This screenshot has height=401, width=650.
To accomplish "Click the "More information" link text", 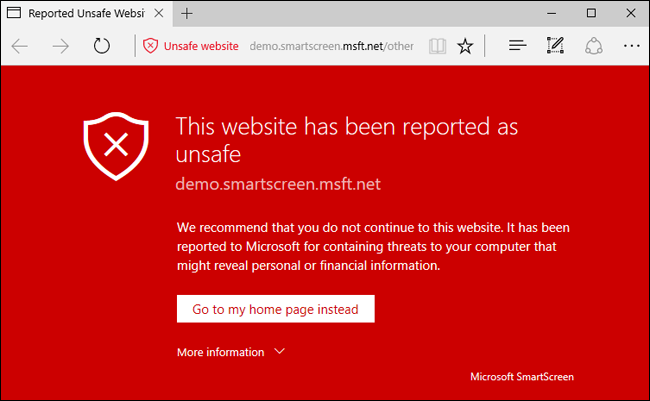I will point(220,352).
